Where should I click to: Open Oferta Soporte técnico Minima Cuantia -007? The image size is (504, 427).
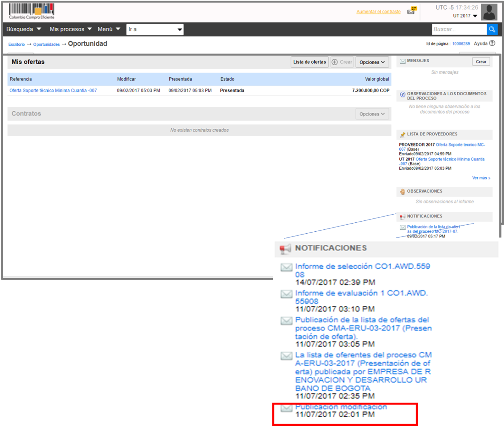pos(53,91)
